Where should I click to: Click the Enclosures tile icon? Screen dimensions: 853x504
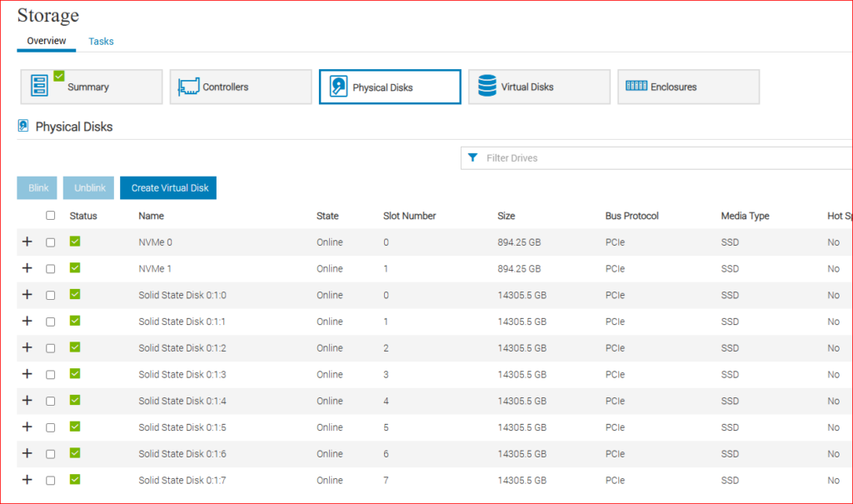[636, 86]
